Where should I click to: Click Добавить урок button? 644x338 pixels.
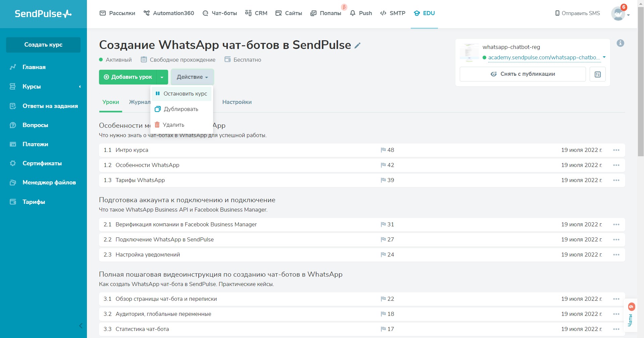[128, 77]
